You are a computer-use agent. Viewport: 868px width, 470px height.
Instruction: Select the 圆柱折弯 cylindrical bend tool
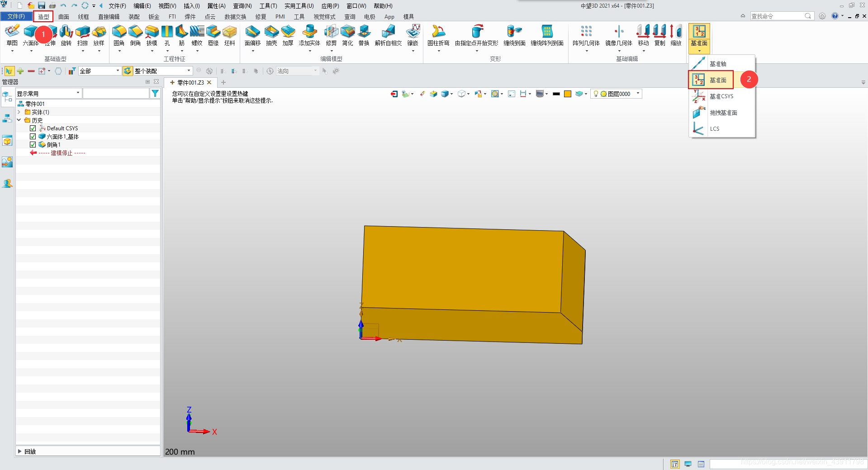438,36
